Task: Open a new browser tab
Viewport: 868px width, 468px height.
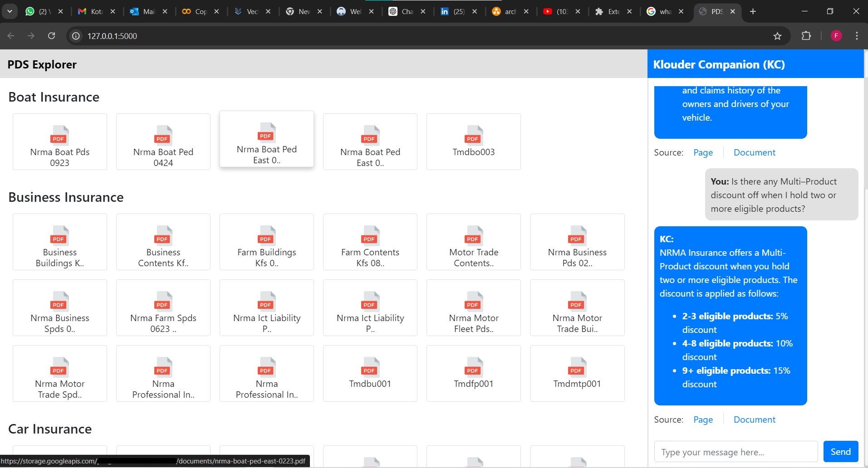Action: coord(753,11)
